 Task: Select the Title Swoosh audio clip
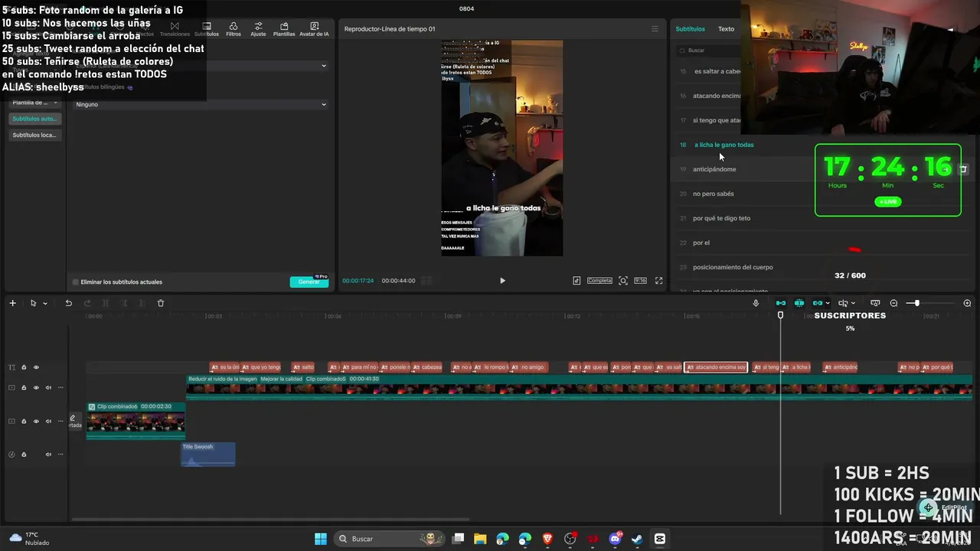click(208, 454)
